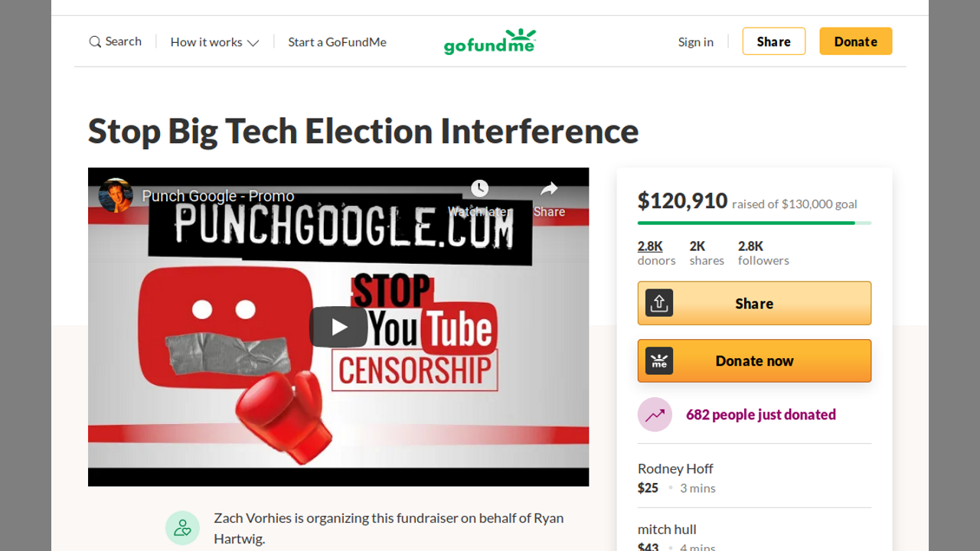Play the Punch Google promo video

pyautogui.click(x=338, y=327)
